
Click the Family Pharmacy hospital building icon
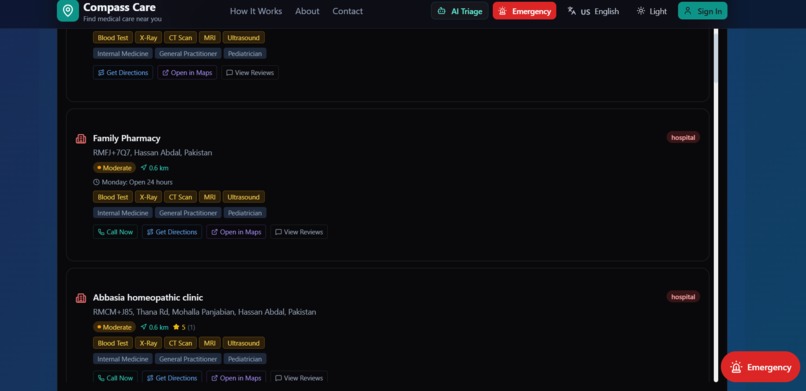coord(81,138)
